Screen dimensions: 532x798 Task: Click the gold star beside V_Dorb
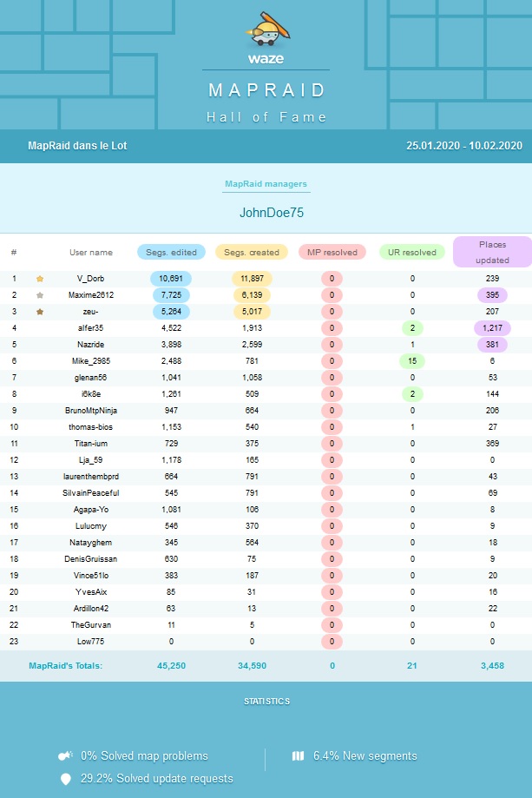[40, 279]
